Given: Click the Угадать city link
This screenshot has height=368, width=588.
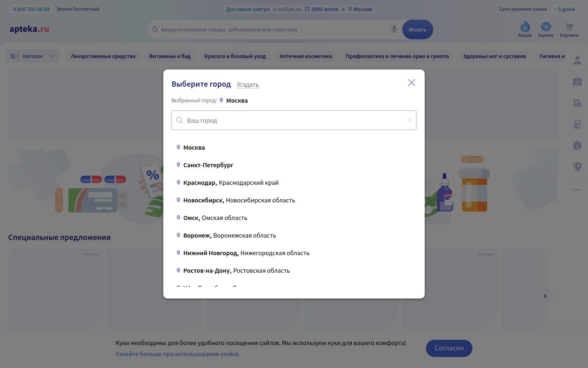Looking at the screenshot, I should pyautogui.click(x=248, y=85).
